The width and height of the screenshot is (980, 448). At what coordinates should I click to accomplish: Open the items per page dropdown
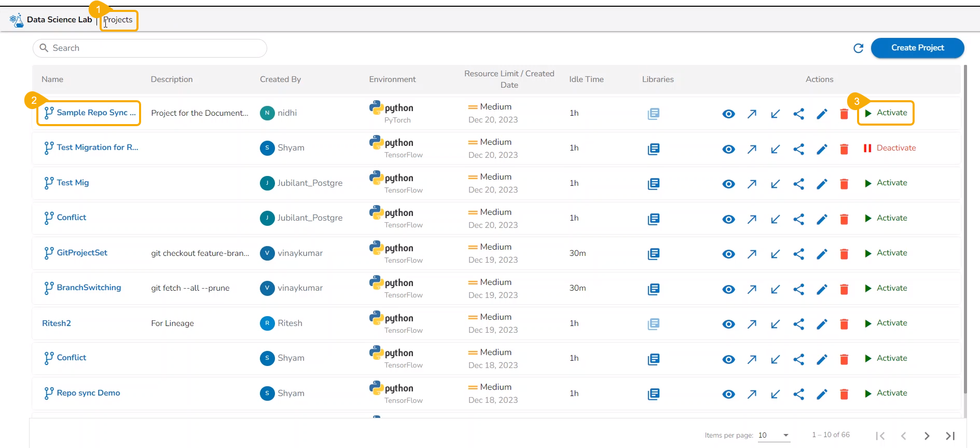773,436
